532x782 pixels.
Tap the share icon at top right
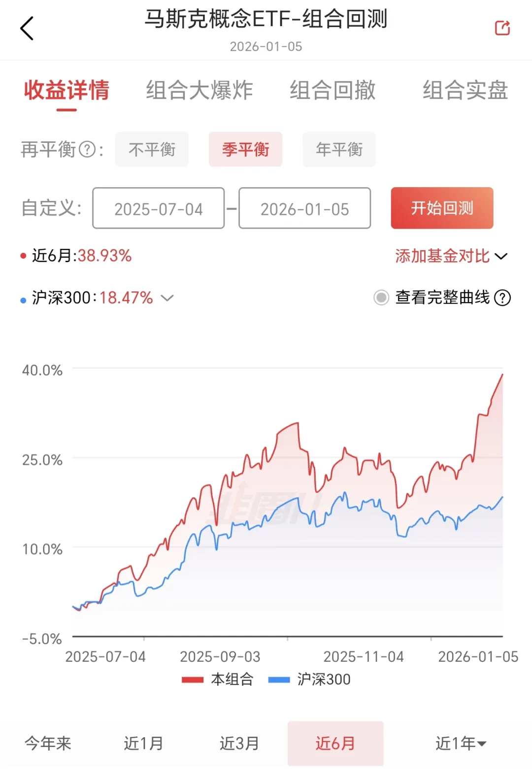[502, 28]
